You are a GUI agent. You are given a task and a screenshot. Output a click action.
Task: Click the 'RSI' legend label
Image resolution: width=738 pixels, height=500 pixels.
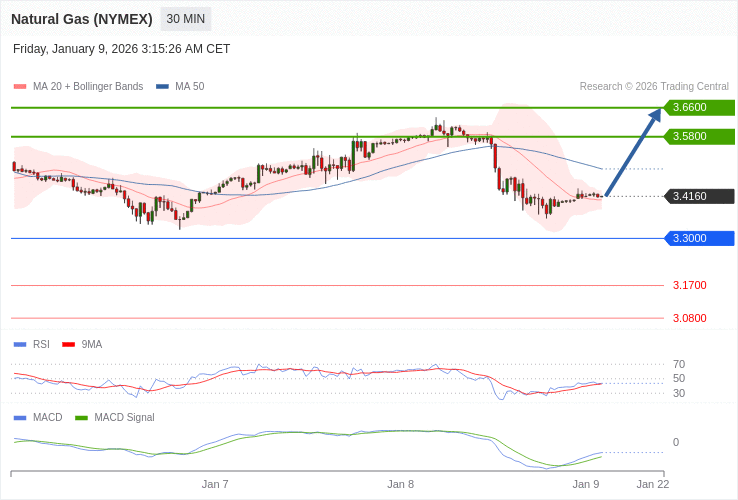pyautogui.click(x=41, y=345)
